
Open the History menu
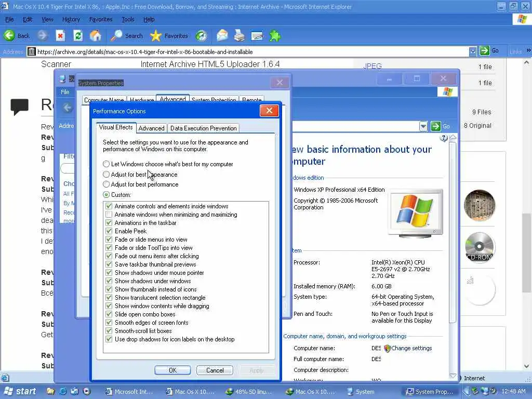tap(71, 19)
